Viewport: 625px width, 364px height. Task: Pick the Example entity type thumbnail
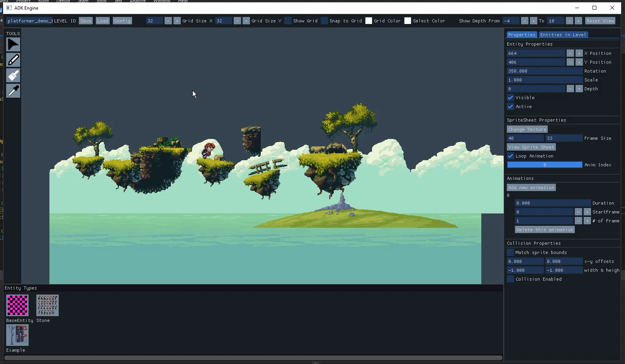[x=17, y=335]
